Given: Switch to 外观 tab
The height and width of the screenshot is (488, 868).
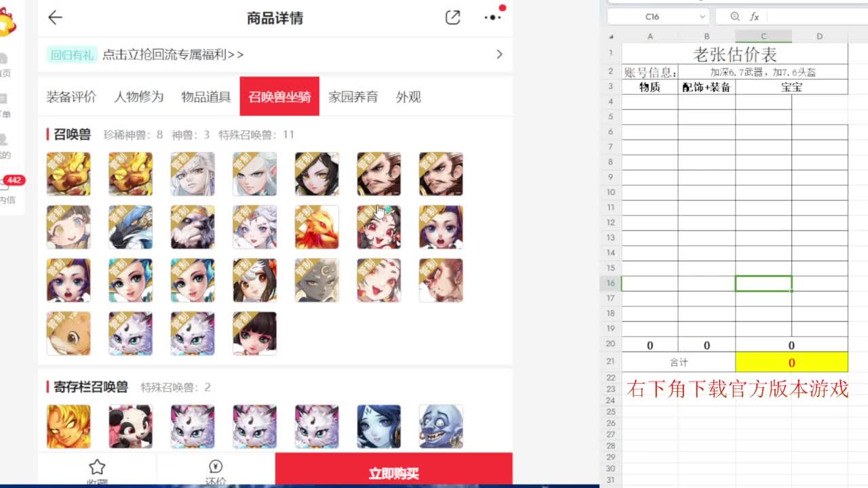Looking at the screenshot, I should 408,97.
